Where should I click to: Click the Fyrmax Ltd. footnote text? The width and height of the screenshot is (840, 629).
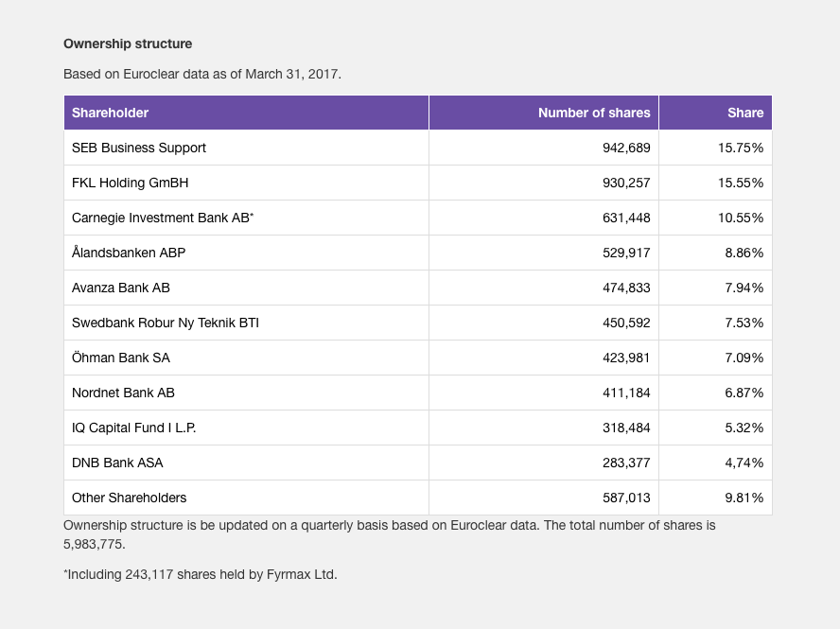coord(201,574)
